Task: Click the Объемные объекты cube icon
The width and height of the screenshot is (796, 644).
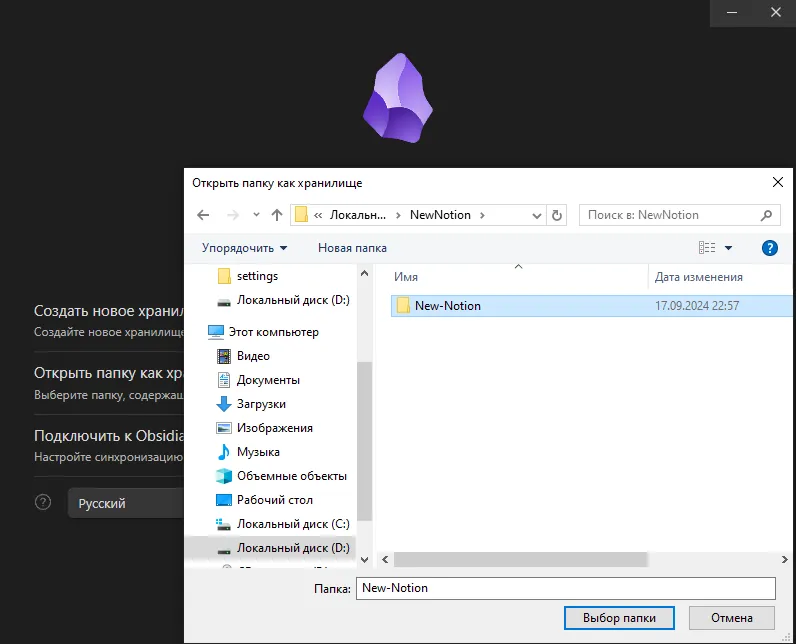Action: point(224,476)
